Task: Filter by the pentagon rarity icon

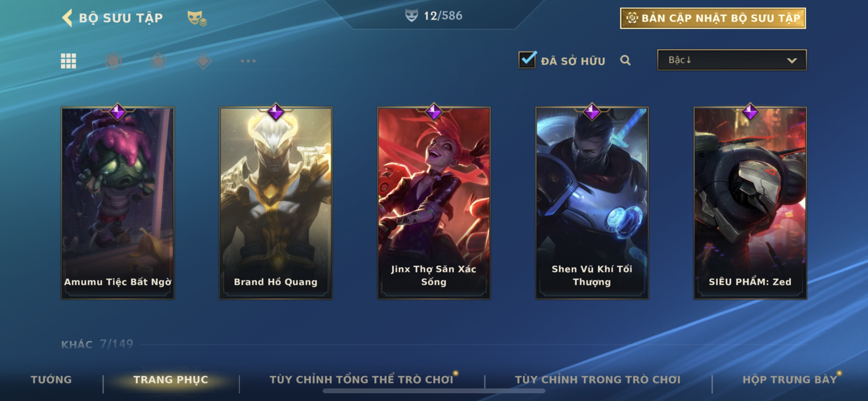Action: (x=158, y=61)
